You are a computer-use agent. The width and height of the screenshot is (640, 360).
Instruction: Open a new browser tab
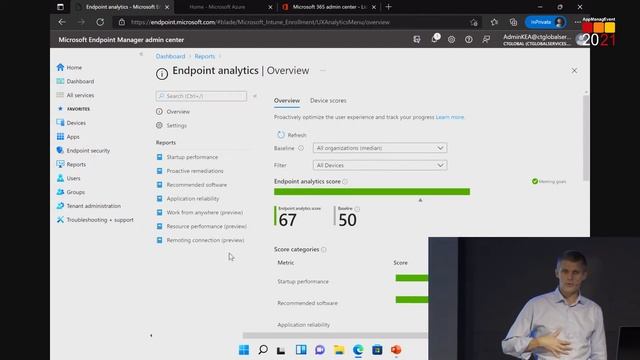pyautogui.click(x=389, y=7)
